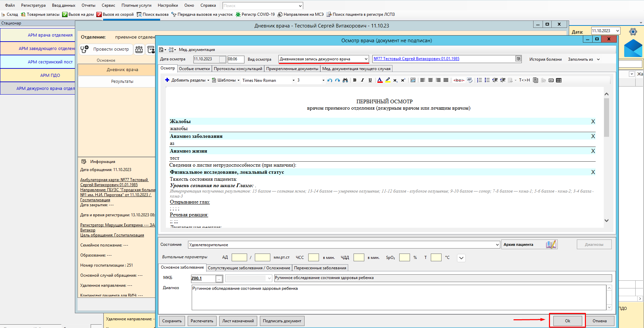The width and height of the screenshot is (644, 328).
Task: Click Отмена button
Action: (600, 321)
